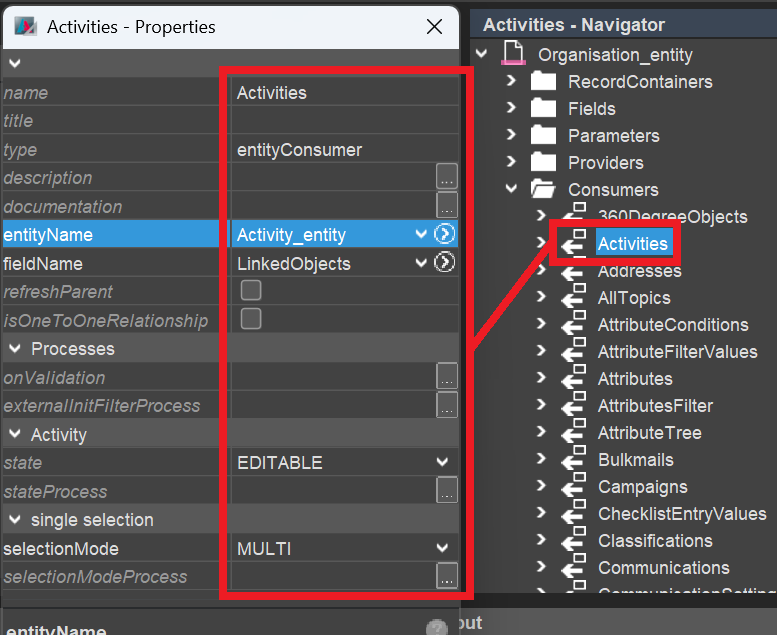Enable the refreshParent checkbox
Screen dimensions: 777x635
pyautogui.click(x=251, y=291)
